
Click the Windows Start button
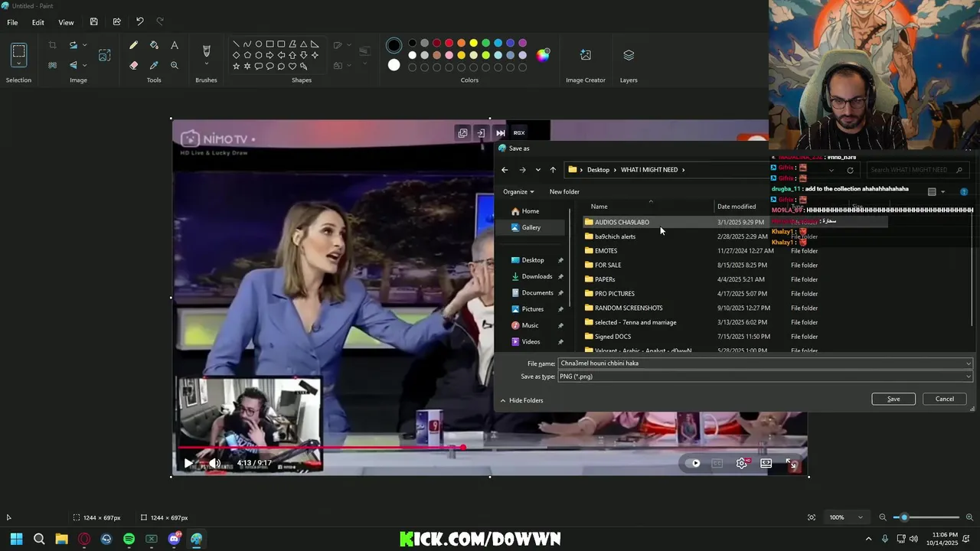[16, 539]
